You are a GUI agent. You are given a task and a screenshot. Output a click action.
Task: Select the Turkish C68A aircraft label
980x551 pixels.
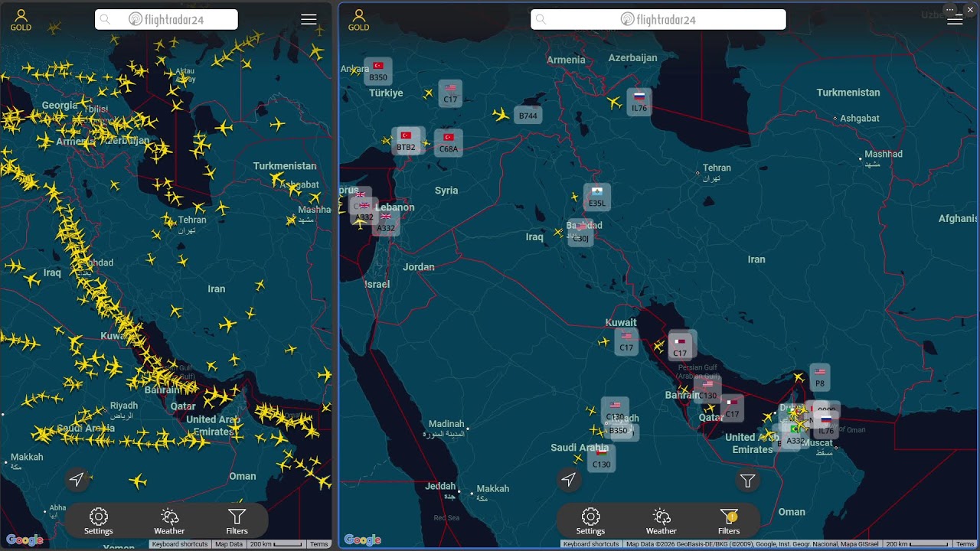pos(449,143)
